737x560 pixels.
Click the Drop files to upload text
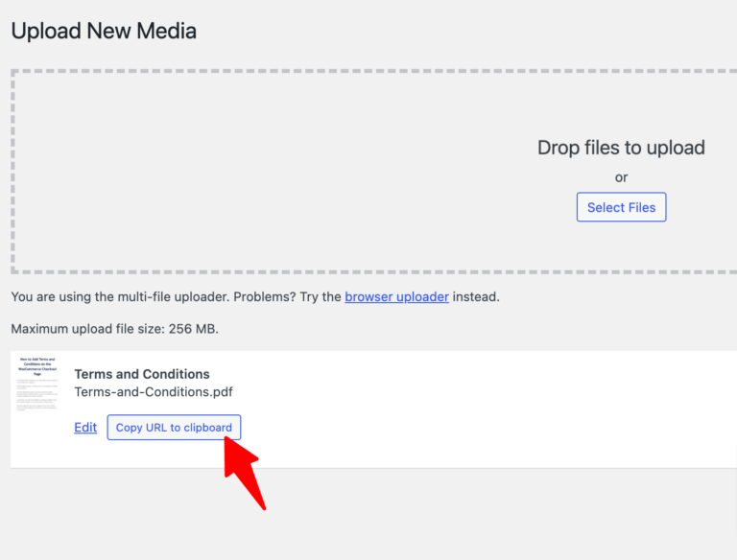click(621, 148)
